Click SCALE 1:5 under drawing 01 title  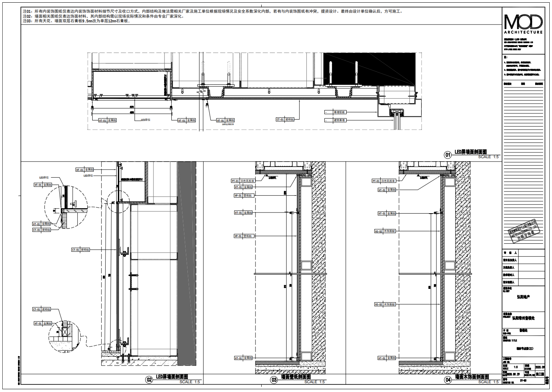[x=488, y=157]
